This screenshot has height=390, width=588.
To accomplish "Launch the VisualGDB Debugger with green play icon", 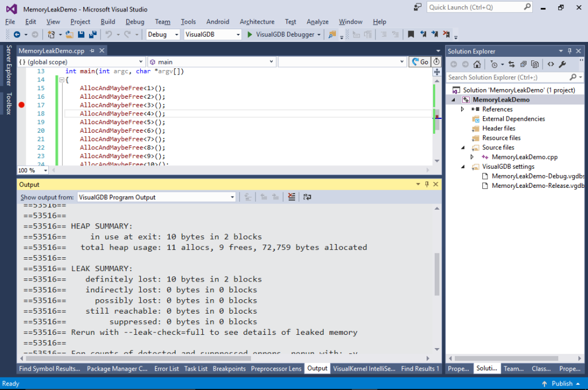I will coord(251,34).
